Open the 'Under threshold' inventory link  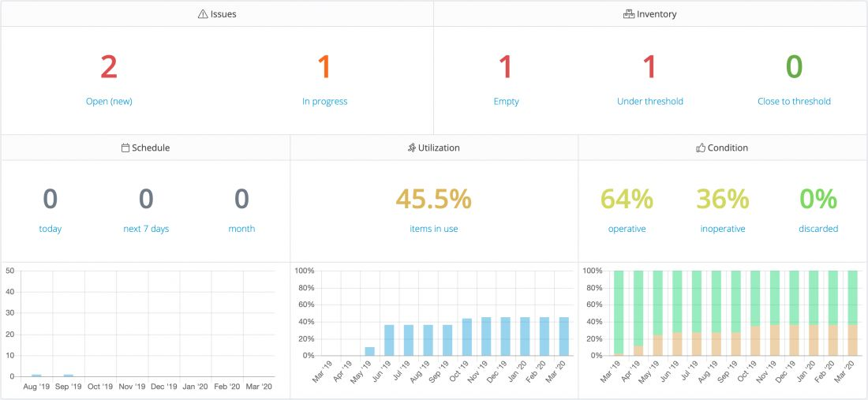pos(649,101)
